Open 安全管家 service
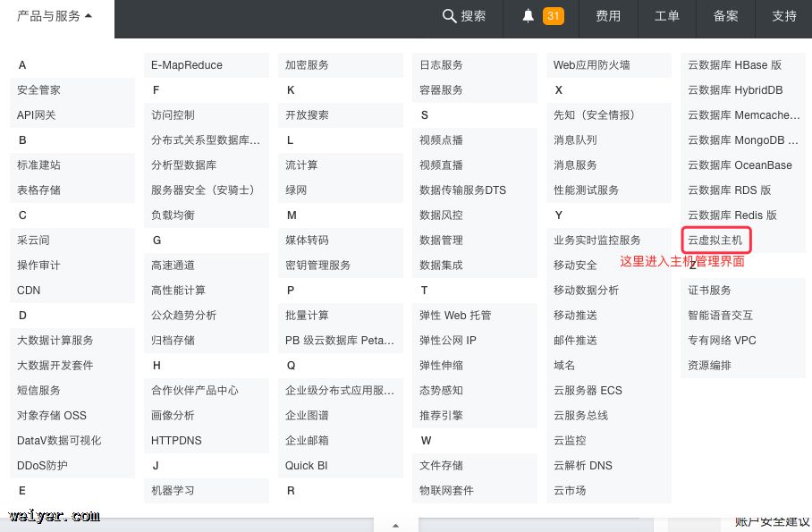The image size is (812, 532). tap(38, 90)
